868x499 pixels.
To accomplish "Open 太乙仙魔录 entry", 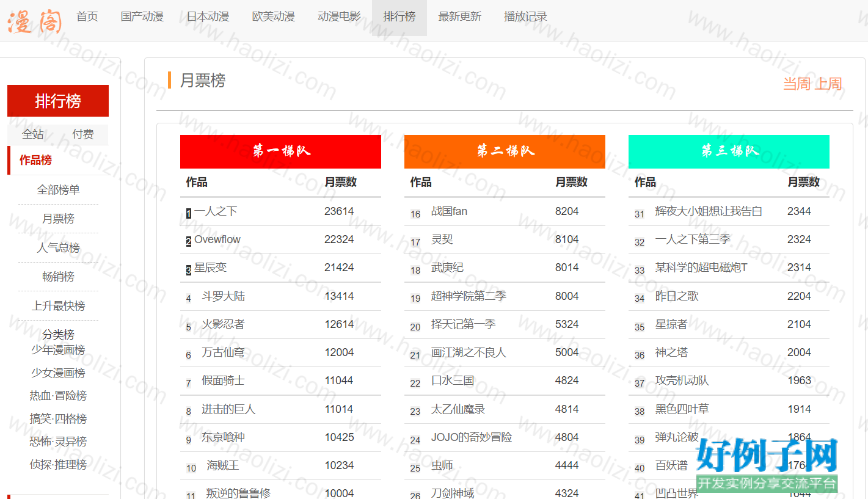I will click(x=458, y=409).
